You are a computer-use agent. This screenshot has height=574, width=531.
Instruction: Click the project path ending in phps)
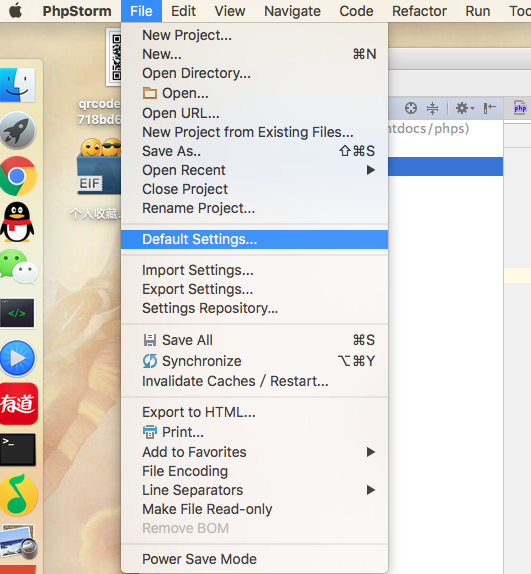coord(429,129)
